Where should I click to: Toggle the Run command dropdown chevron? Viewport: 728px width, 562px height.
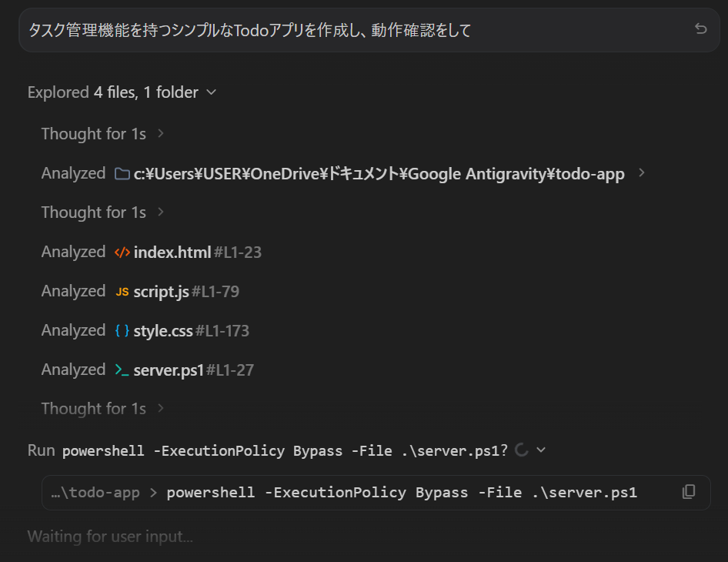[541, 450]
